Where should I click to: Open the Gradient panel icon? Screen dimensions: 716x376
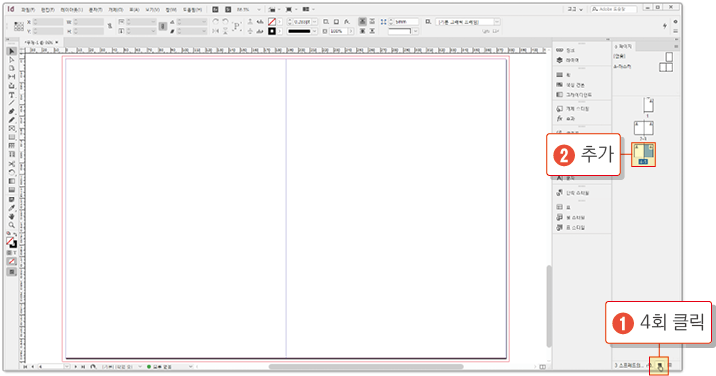pyautogui.click(x=559, y=95)
